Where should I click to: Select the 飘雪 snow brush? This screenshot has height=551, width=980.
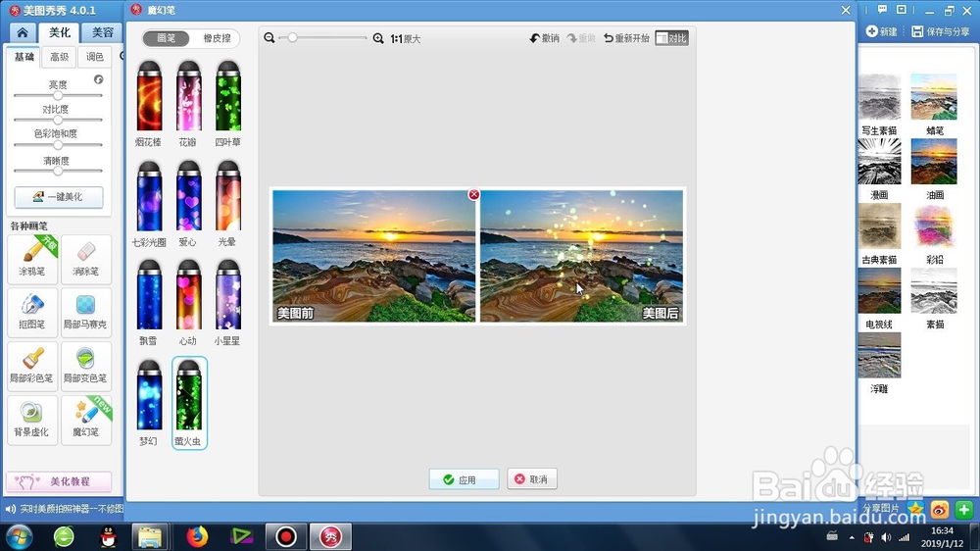[149, 302]
